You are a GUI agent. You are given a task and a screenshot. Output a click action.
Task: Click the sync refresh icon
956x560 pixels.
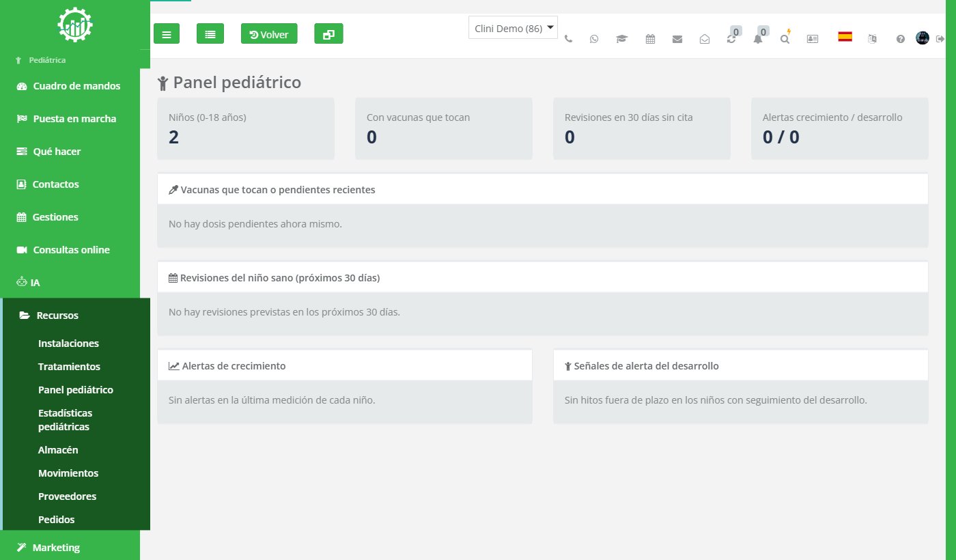tap(731, 39)
